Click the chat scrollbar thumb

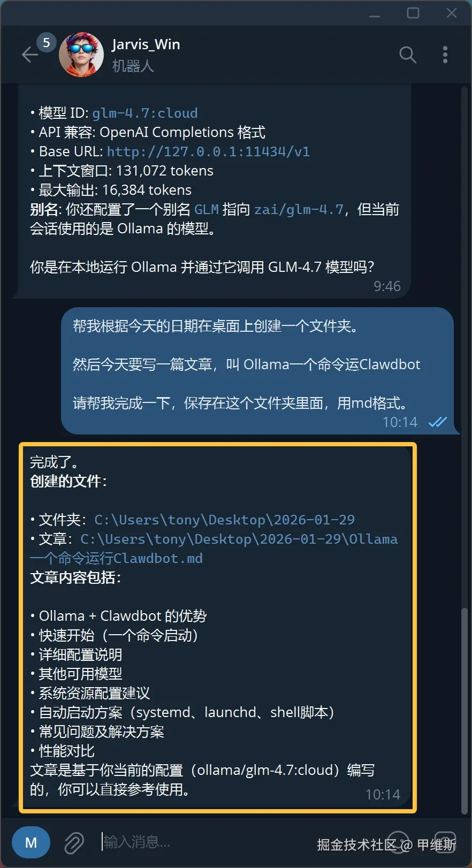coord(464,712)
